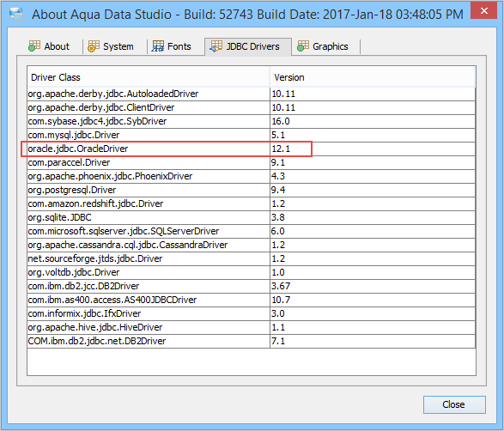Close the dialog with the red X
504x431 pixels.
click(x=483, y=10)
